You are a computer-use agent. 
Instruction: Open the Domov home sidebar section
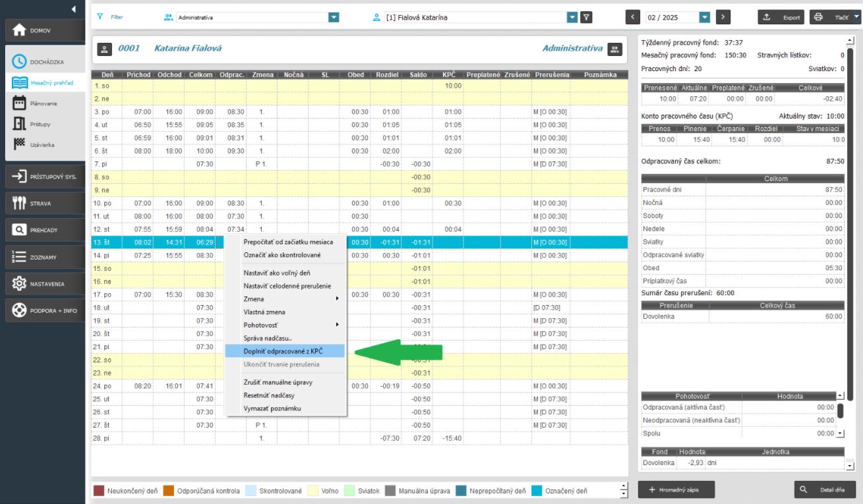(42, 30)
